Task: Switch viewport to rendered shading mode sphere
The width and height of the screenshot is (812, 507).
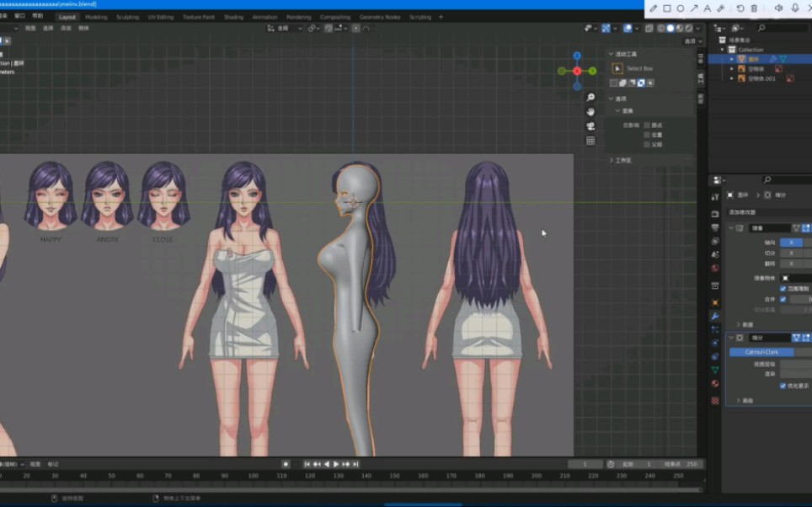Action: coord(689,28)
